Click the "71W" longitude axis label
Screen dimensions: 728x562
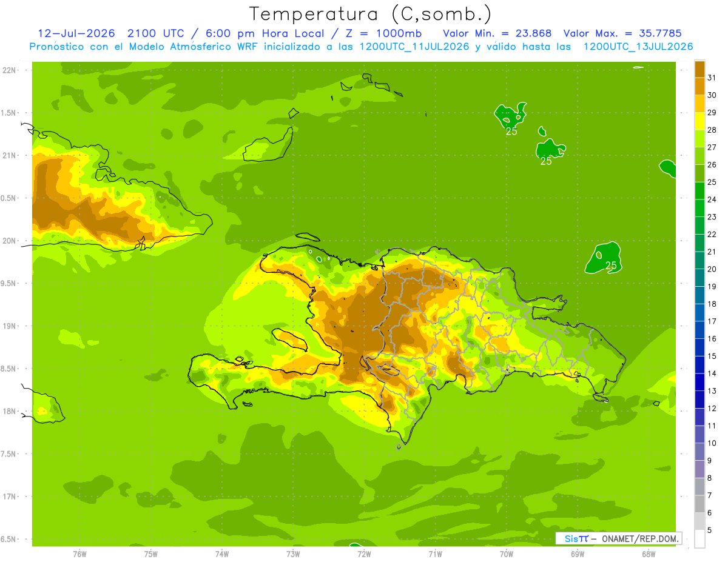pos(435,554)
